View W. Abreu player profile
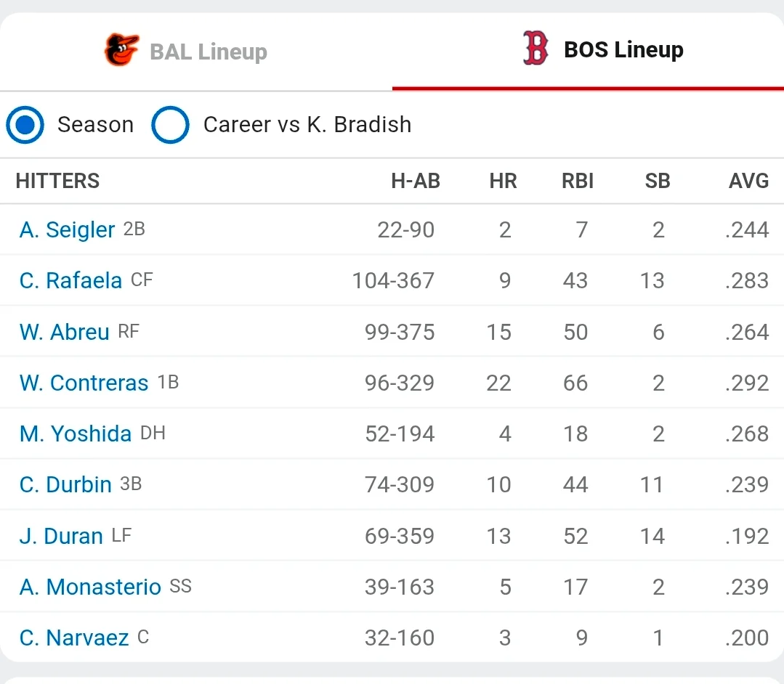The height and width of the screenshot is (684, 784). (x=64, y=332)
